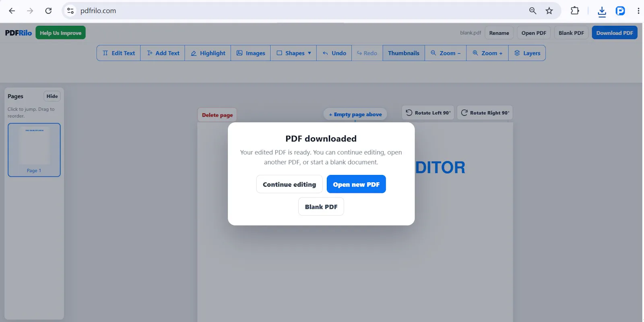This screenshot has width=644, height=322.
Task: Open the site information icon in address bar
Action: tap(70, 11)
